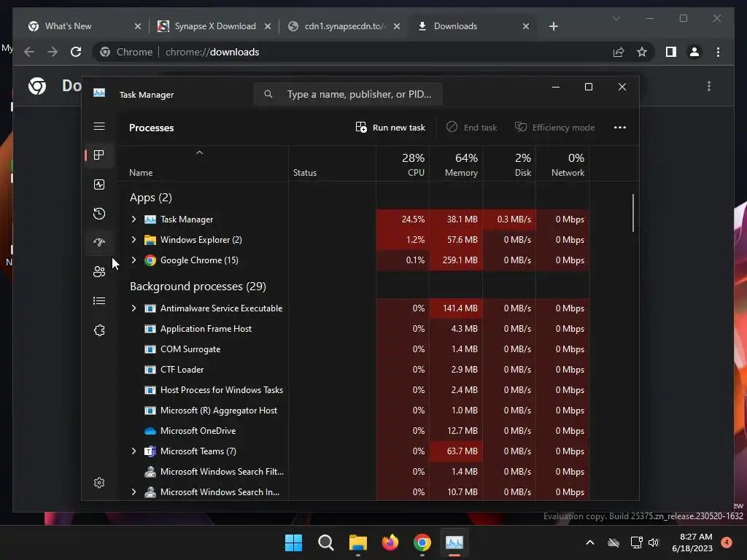The height and width of the screenshot is (560, 747).
Task: Toggle Chrome side panel icon
Action: click(x=671, y=52)
